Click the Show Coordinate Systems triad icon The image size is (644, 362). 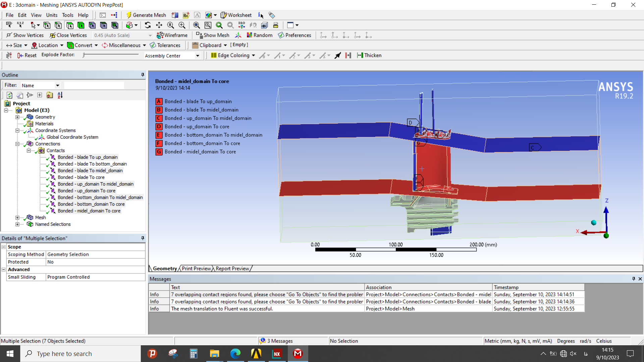pos(238,35)
